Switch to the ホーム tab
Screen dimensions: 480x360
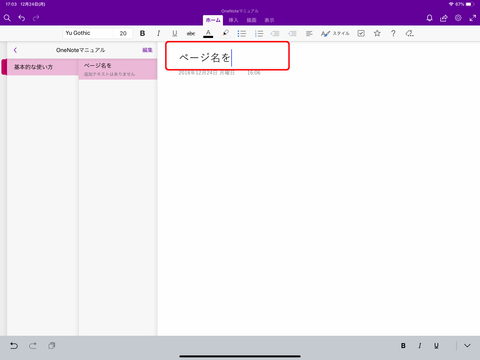tap(213, 20)
